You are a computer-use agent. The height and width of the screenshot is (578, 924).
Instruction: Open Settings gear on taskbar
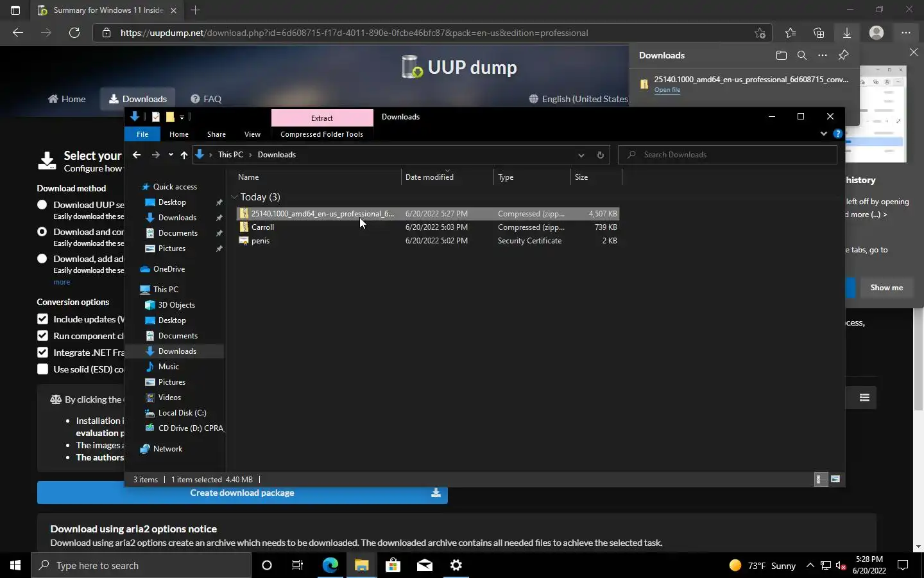click(456, 565)
